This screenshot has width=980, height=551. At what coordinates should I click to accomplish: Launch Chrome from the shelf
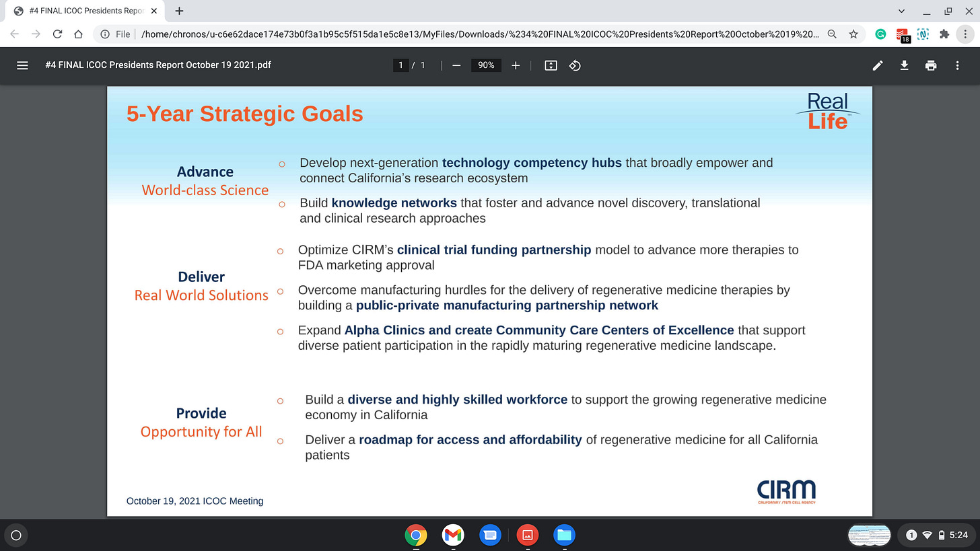pyautogui.click(x=416, y=536)
